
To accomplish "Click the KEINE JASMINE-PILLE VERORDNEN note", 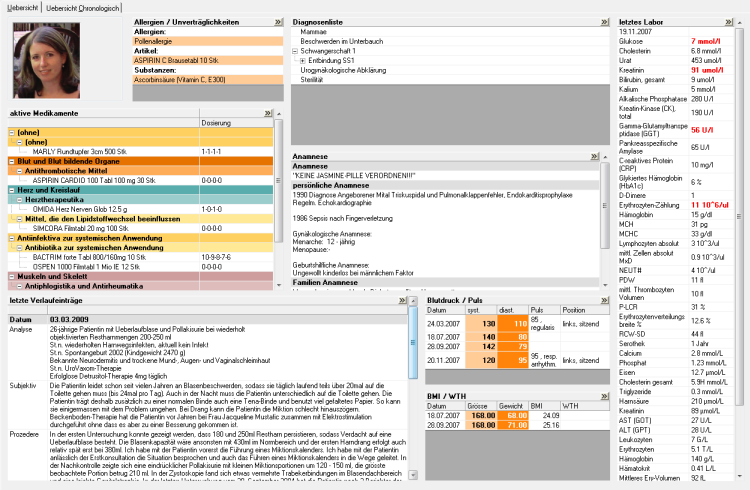I will pyautogui.click(x=353, y=176).
